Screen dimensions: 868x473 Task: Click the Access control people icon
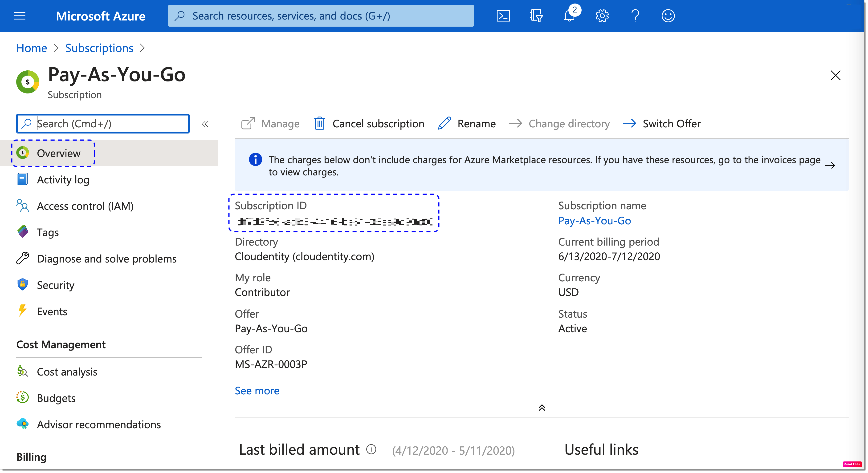click(22, 206)
